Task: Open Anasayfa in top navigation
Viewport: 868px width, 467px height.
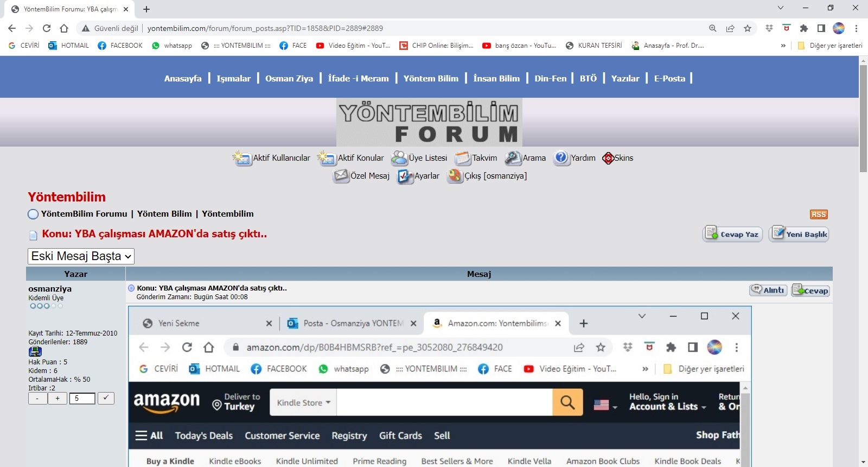Action: (x=183, y=78)
